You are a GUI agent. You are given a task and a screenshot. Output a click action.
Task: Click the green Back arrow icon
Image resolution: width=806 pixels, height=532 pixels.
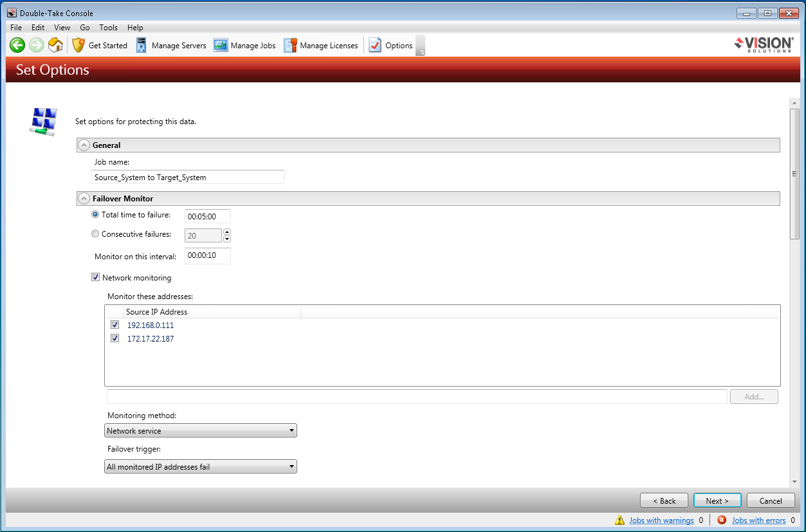click(17, 45)
